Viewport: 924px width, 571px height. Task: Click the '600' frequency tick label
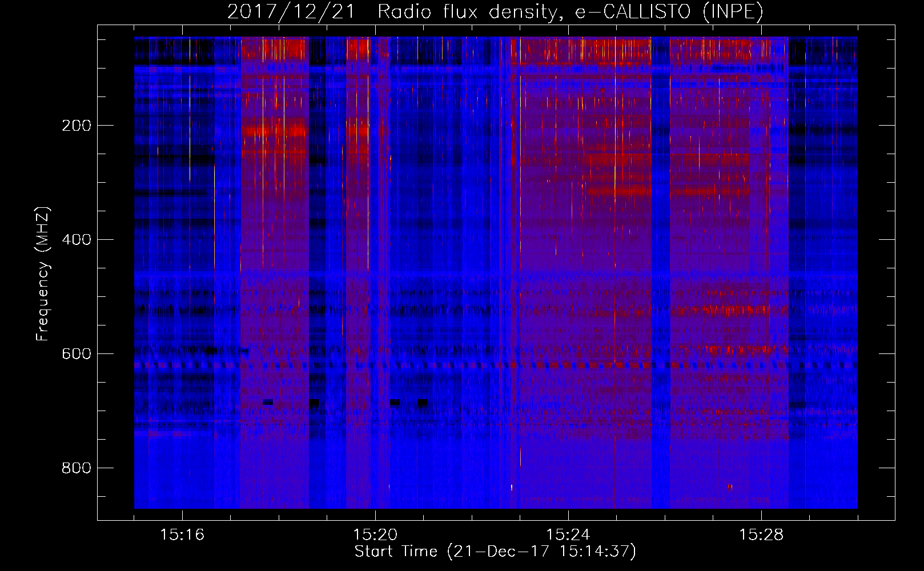tap(76, 354)
